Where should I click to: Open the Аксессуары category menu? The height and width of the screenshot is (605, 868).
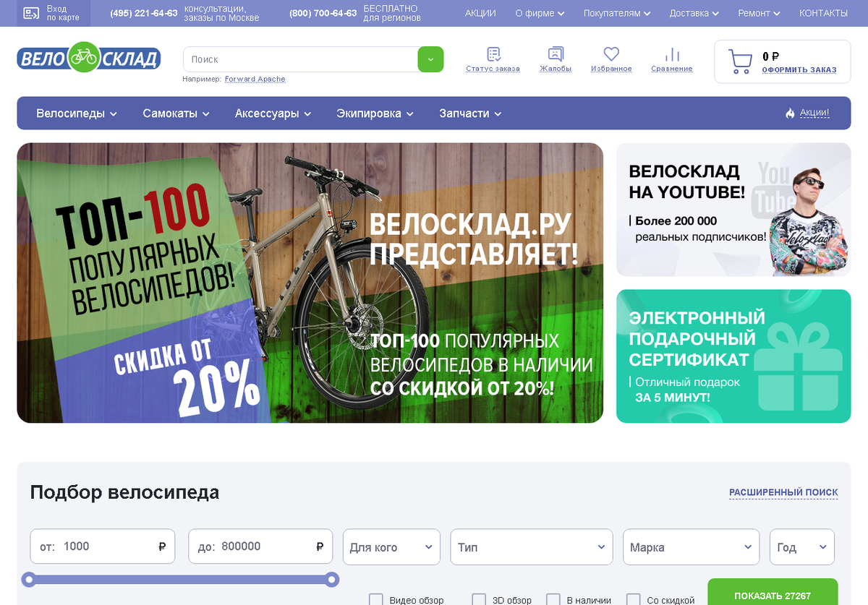point(273,113)
